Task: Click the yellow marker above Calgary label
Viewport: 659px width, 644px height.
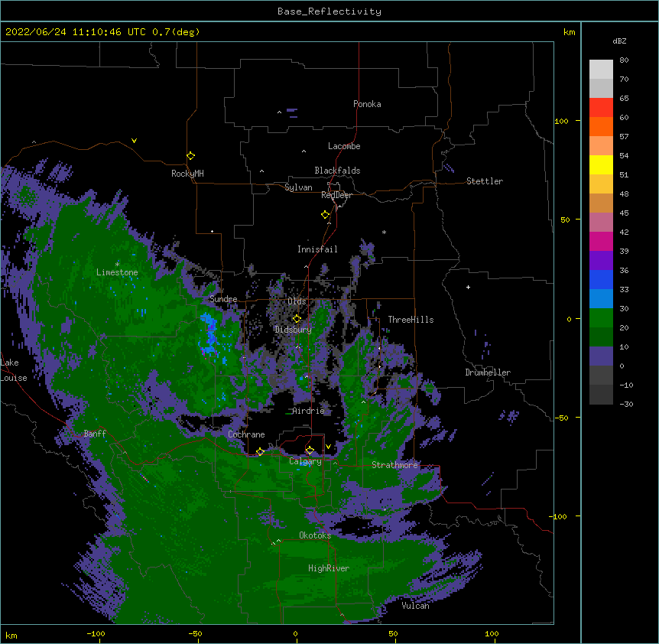Action: tap(310, 450)
